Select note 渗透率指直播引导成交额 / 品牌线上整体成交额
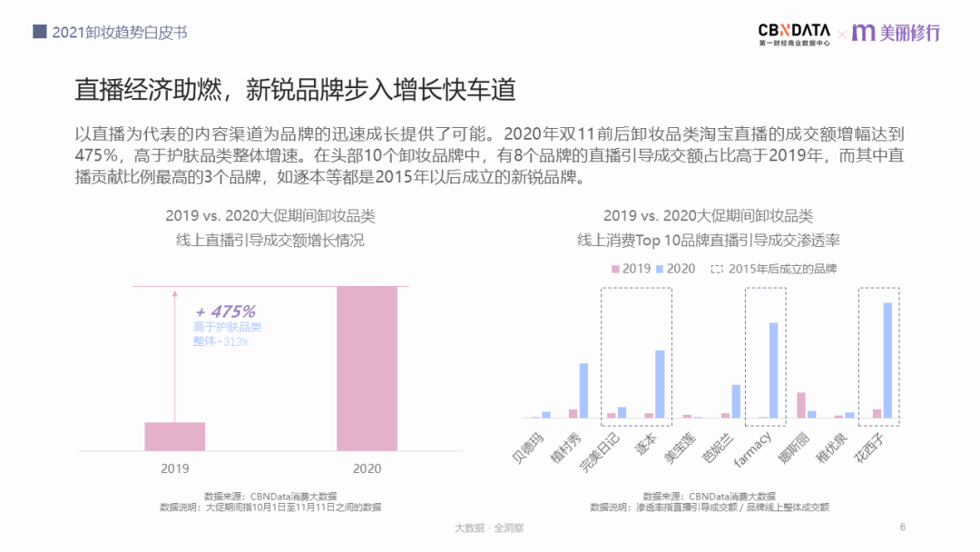Image resolution: width=980 pixels, height=552 pixels. pos(733,508)
